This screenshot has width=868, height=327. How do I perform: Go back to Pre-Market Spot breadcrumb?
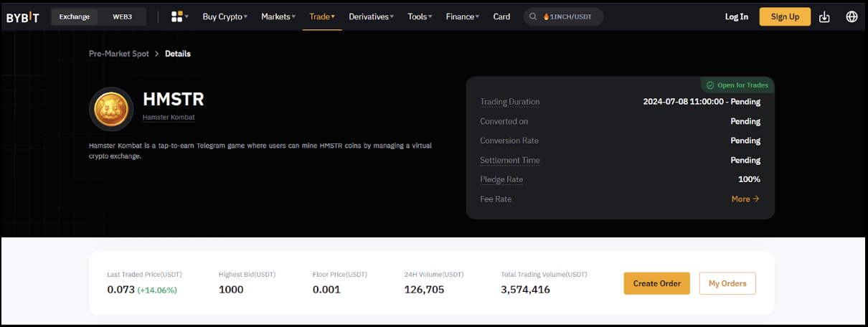[x=118, y=54]
